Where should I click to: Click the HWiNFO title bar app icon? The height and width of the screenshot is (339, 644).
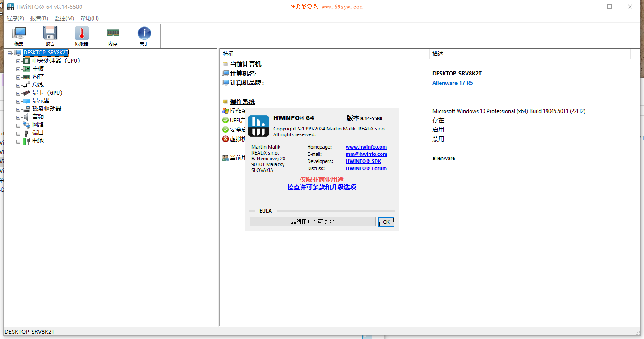[x=10, y=7]
